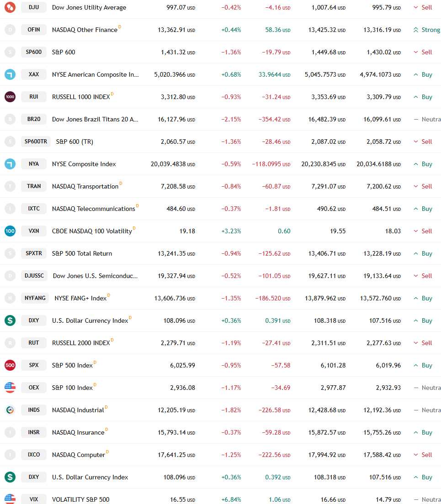Click the OFIN ticker badge
441x504 pixels.
(x=34, y=30)
